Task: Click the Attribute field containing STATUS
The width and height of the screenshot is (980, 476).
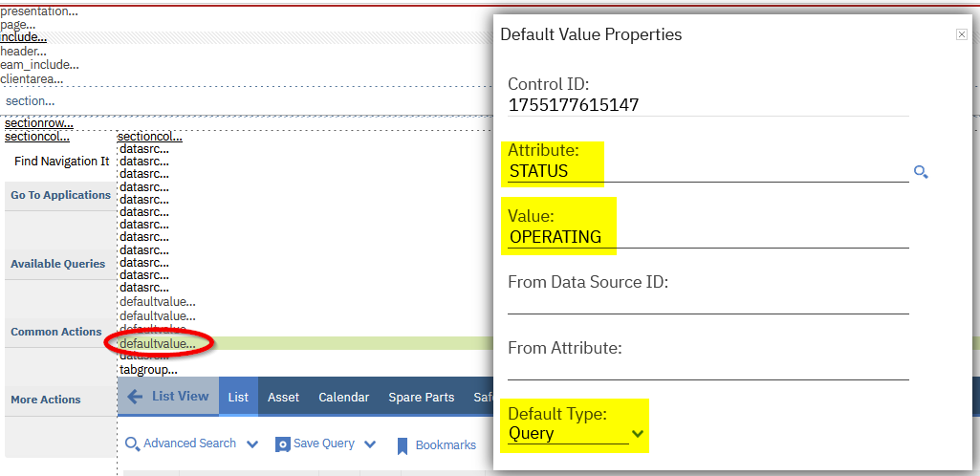Action: point(708,172)
